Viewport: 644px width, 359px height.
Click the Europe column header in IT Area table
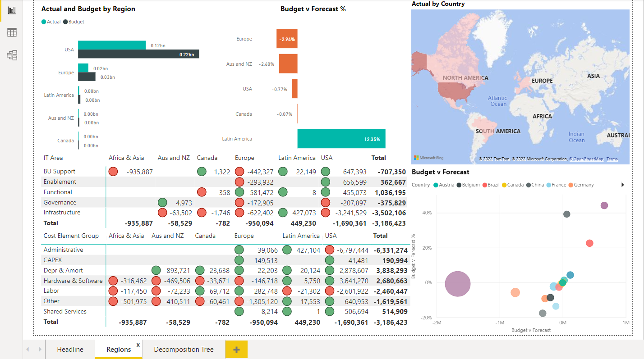244,158
